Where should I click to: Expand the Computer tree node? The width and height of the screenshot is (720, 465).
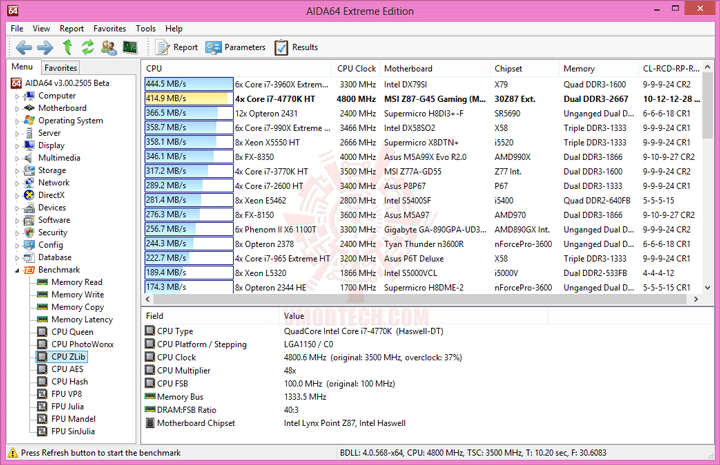[17, 96]
